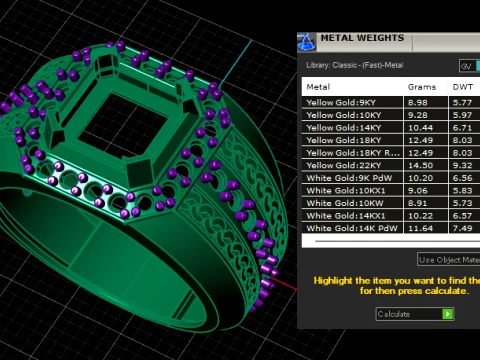The width and height of the screenshot is (480, 360).
Task: Click the 5.77 DWT value
Action: click(462, 103)
